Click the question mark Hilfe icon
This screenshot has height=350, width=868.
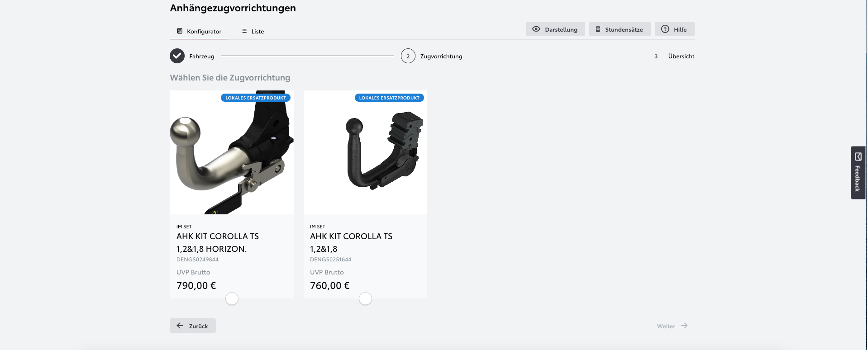tap(665, 29)
